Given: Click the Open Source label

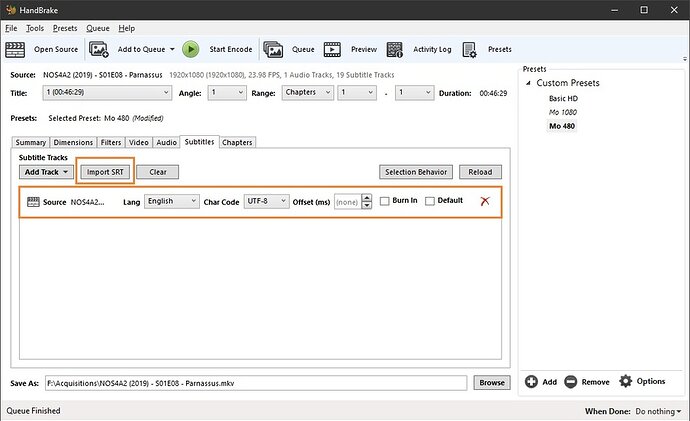Looking at the screenshot, I should click(56, 49).
